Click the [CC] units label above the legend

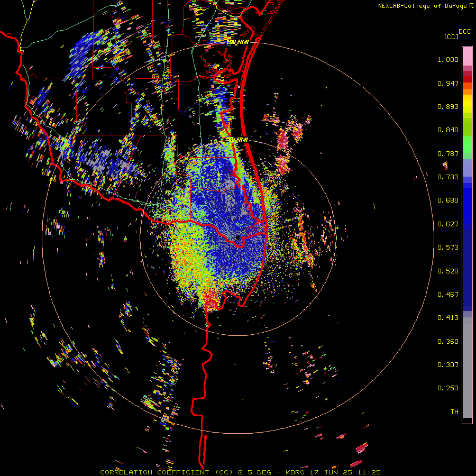tap(451, 36)
